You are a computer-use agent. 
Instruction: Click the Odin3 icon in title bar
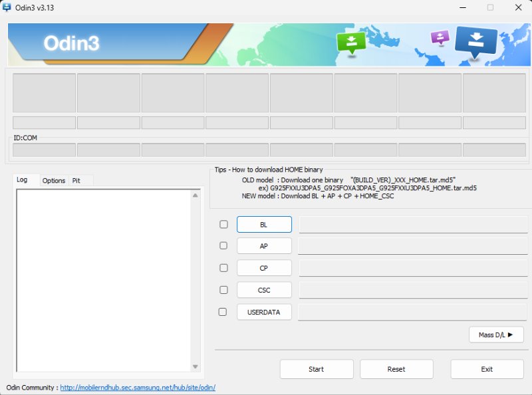pyautogui.click(x=7, y=7)
